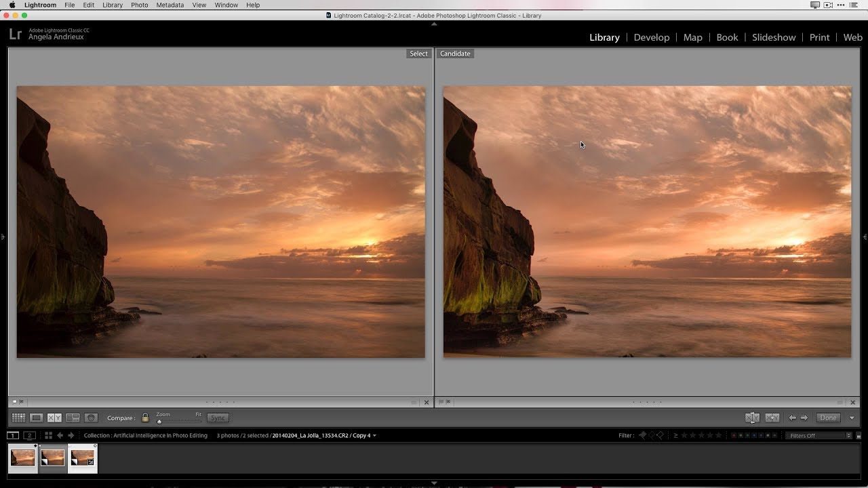
Task: Switch to Survey view
Action: [x=73, y=418]
